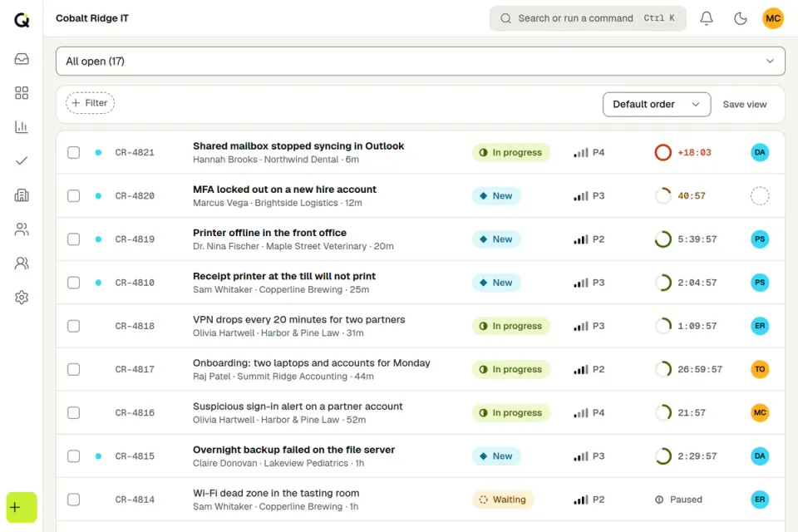Open ticket Receipt printer at the till will not print
The height and width of the screenshot is (532, 798).
[x=284, y=277]
